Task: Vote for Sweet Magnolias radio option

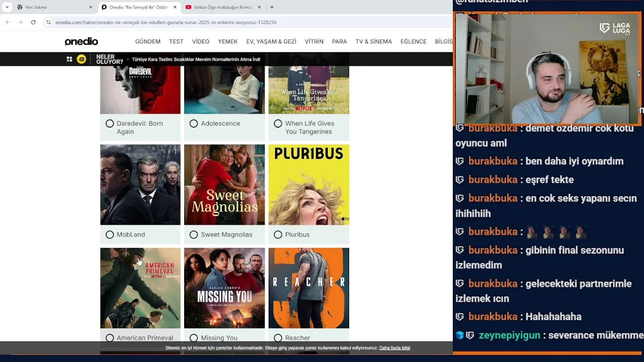Action: pyautogui.click(x=194, y=234)
